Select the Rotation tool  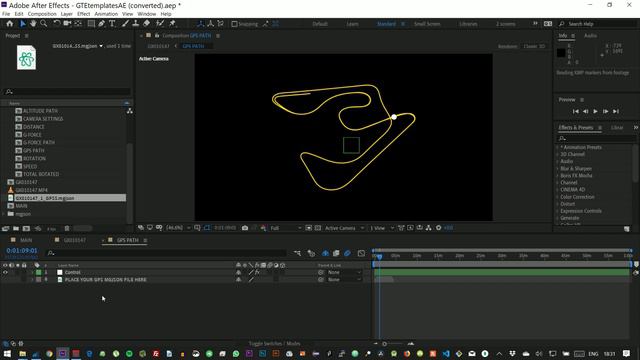pyautogui.click(x=57, y=24)
